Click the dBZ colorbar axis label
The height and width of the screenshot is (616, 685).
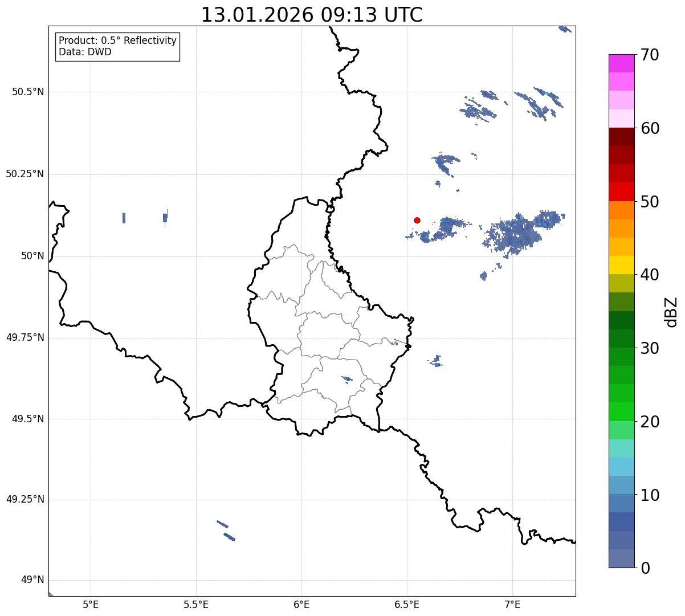[x=671, y=312]
